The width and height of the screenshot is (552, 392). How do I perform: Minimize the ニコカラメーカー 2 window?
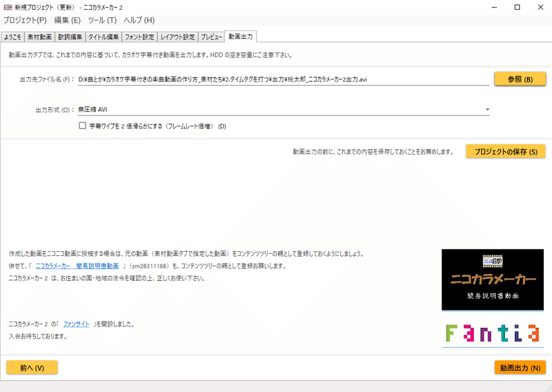[x=494, y=7]
